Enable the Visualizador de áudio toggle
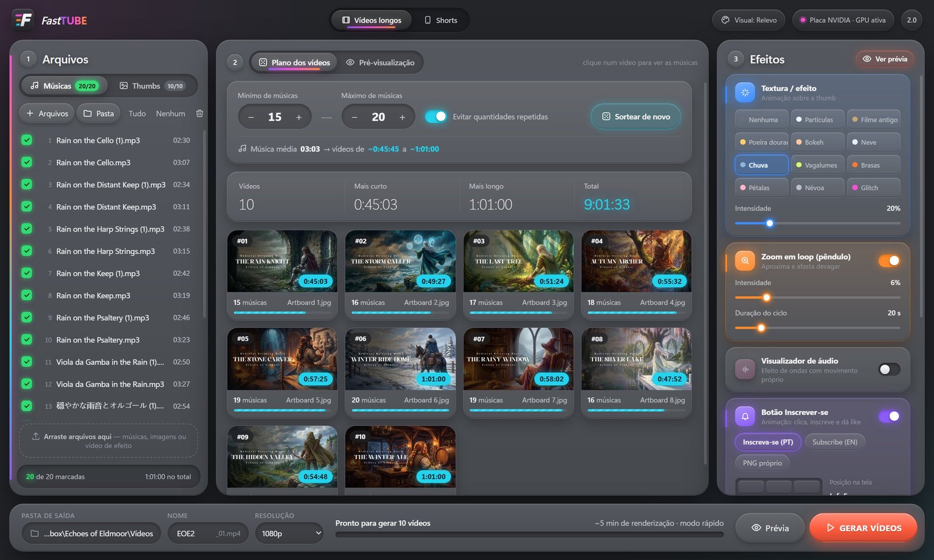 (889, 369)
